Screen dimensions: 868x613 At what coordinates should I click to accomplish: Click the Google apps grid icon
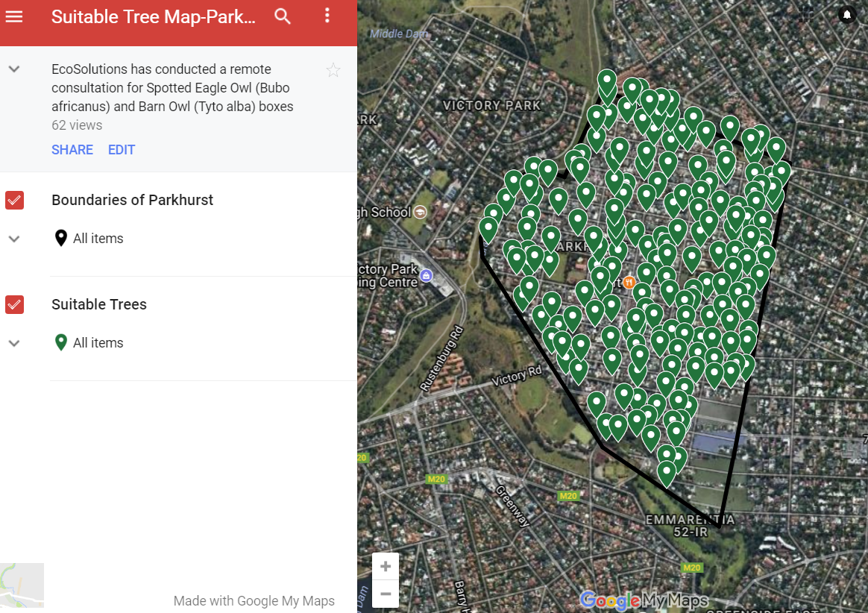point(806,15)
